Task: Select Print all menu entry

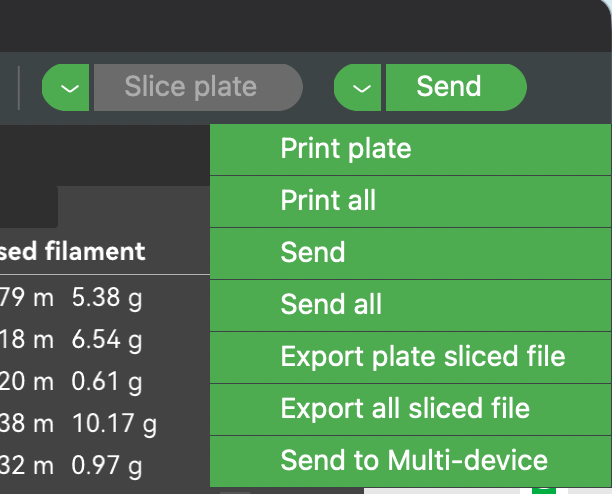Action: (x=328, y=200)
